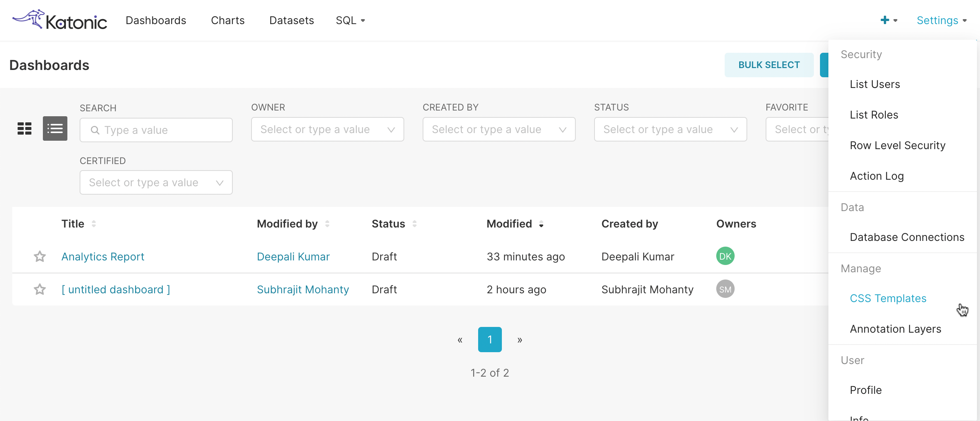Open Deepali Kumar modified-by link
Image resolution: width=980 pixels, height=421 pixels.
[293, 257]
